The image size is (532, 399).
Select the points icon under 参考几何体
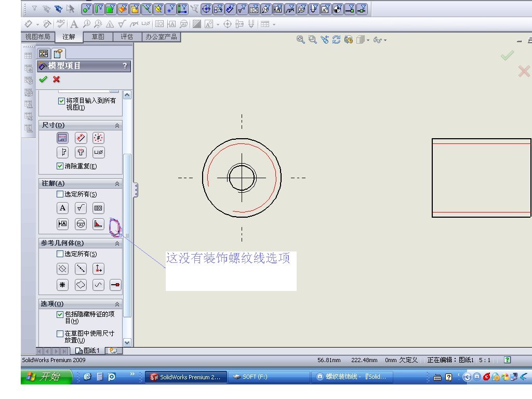click(62, 285)
